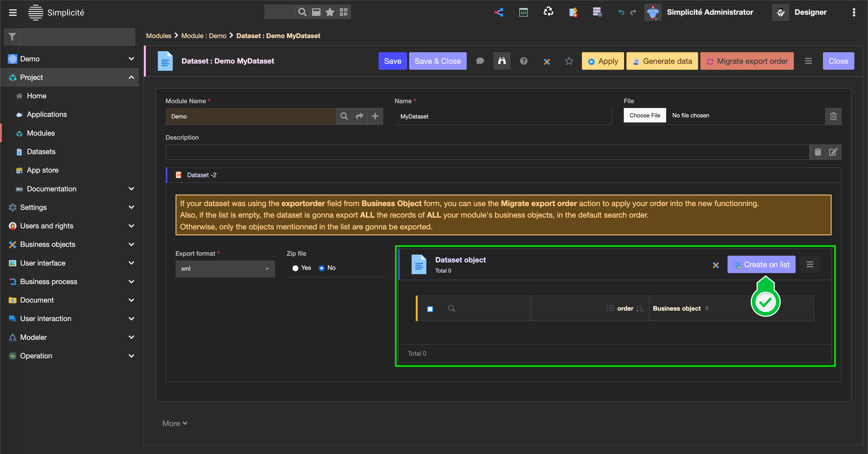868x454 pixels.
Task: Open the Description edit pencil icon
Action: tap(833, 152)
